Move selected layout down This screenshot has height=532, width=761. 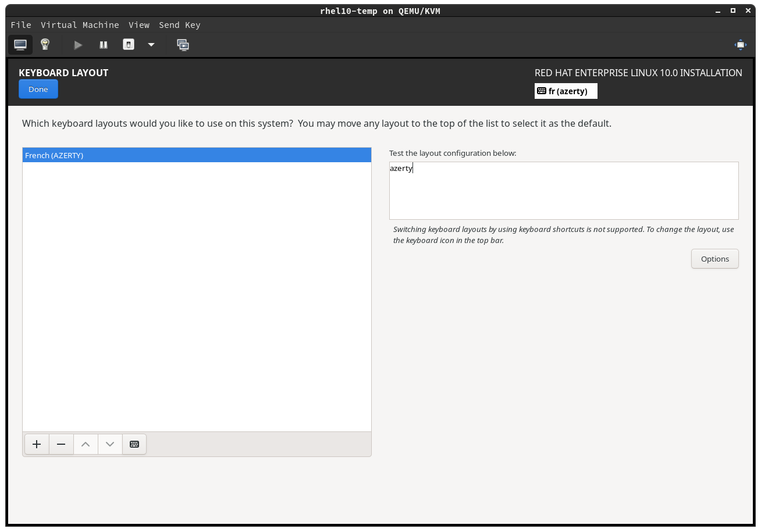coord(110,444)
